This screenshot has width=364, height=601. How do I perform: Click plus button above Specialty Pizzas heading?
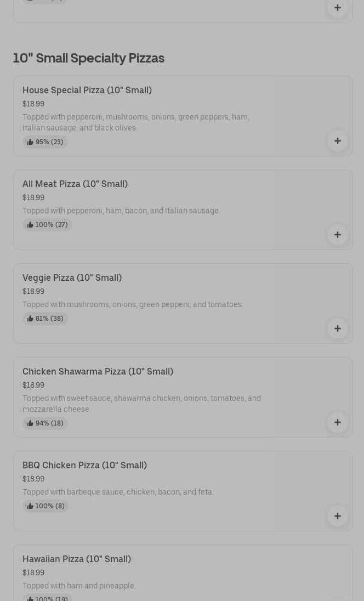[x=338, y=8]
